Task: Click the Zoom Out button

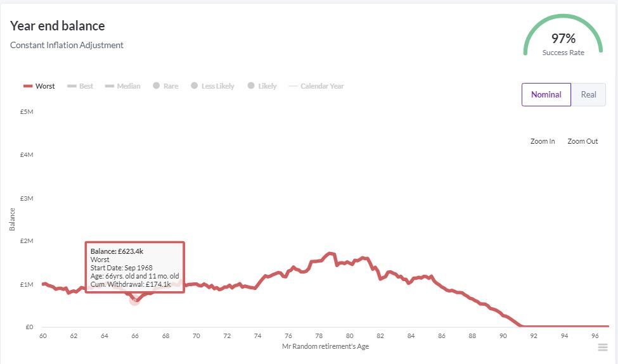Action: pyautogui.click(x=583, y=141)
